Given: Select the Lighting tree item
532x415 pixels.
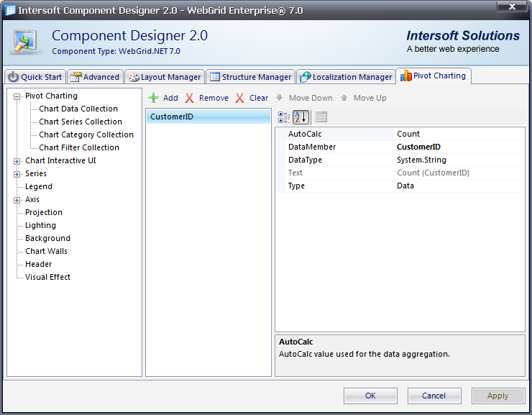Looking at the screenshot, I should 40,225.
